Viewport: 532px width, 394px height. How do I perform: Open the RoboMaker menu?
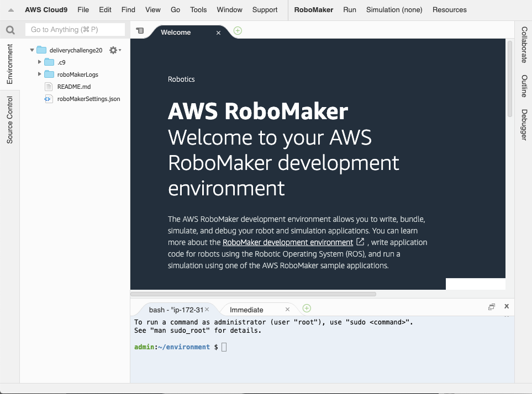coord(313,10)
